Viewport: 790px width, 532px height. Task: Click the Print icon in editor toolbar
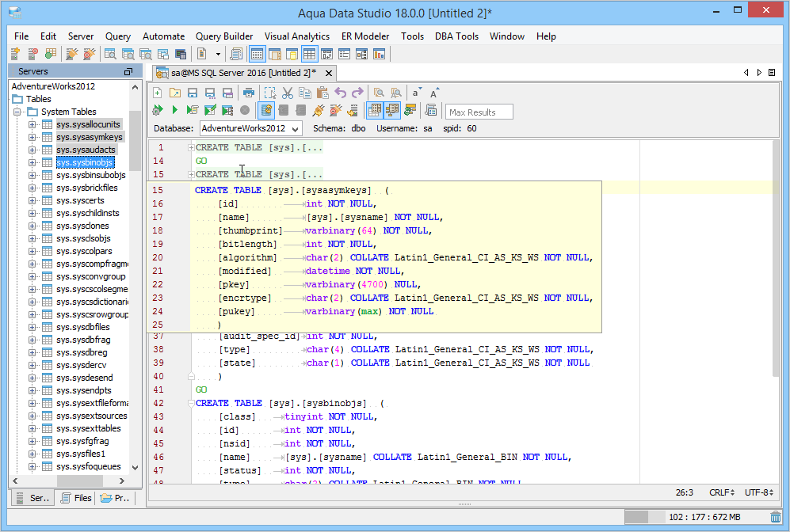point(249,93)
